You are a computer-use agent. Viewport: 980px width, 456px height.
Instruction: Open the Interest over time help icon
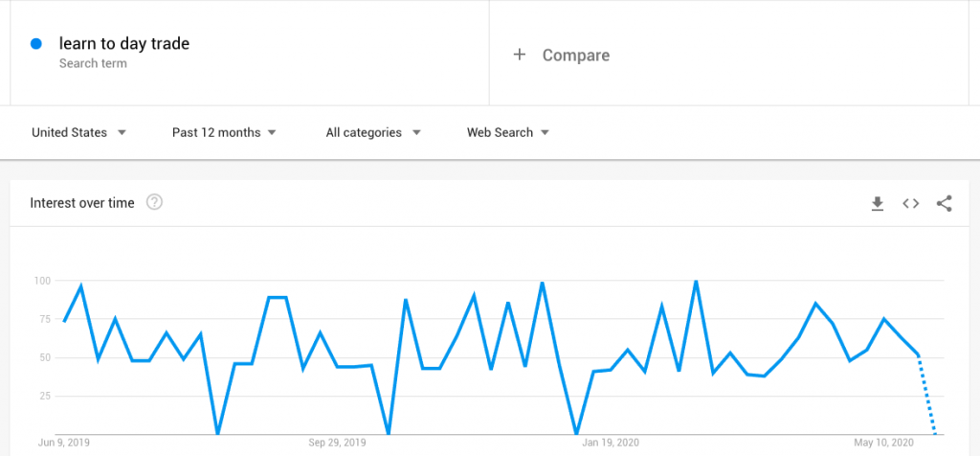pos(154,203)
